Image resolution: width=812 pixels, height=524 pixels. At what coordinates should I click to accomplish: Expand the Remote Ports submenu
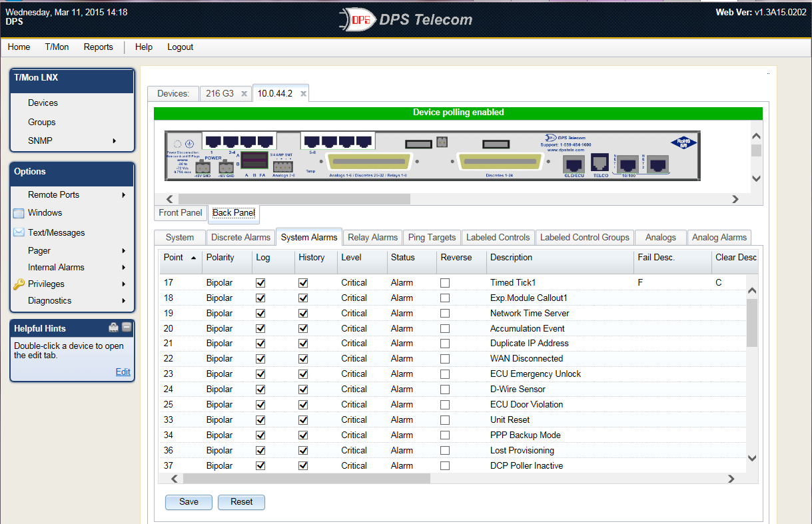[x=124, y=195]
